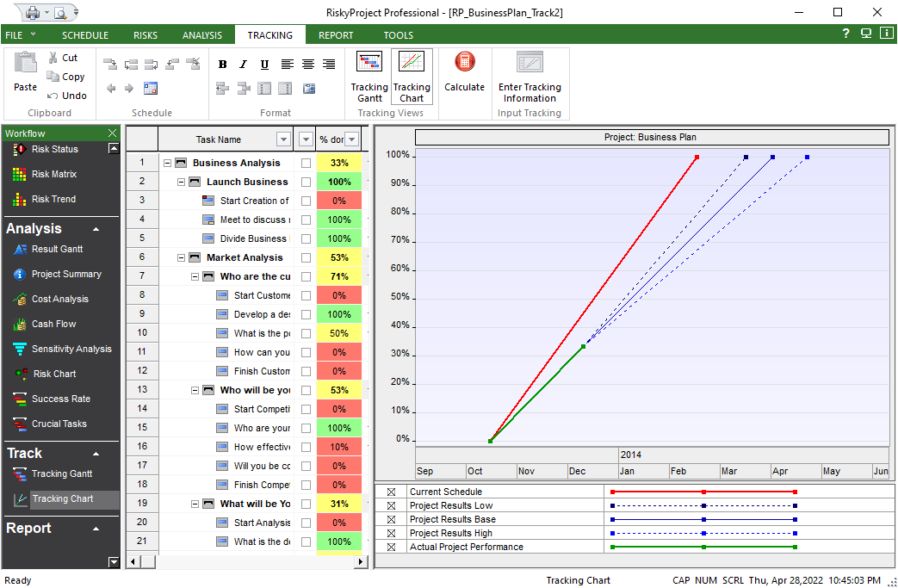The image size is (898, 588).
Task: Click Enter Tracking Information in the ribbon
Action: pos(530,77)
